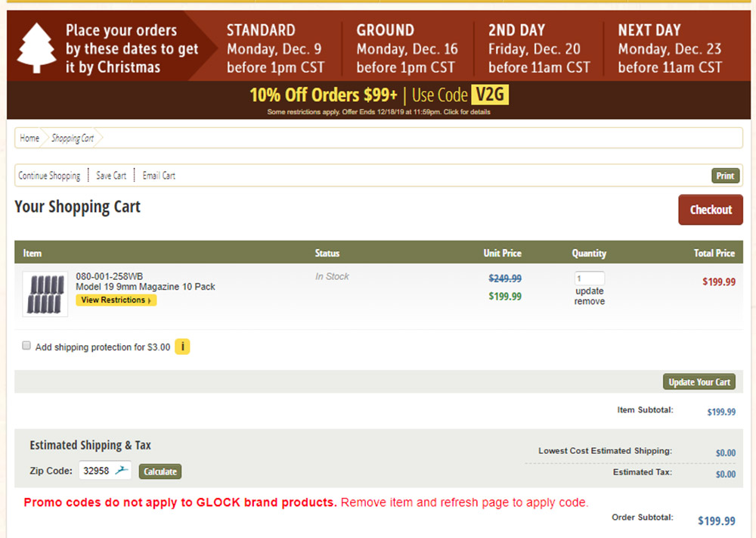The width and height of the screenshot is (756, 538).
Task: Click the zip code field autofill icon
Action: 122,471
